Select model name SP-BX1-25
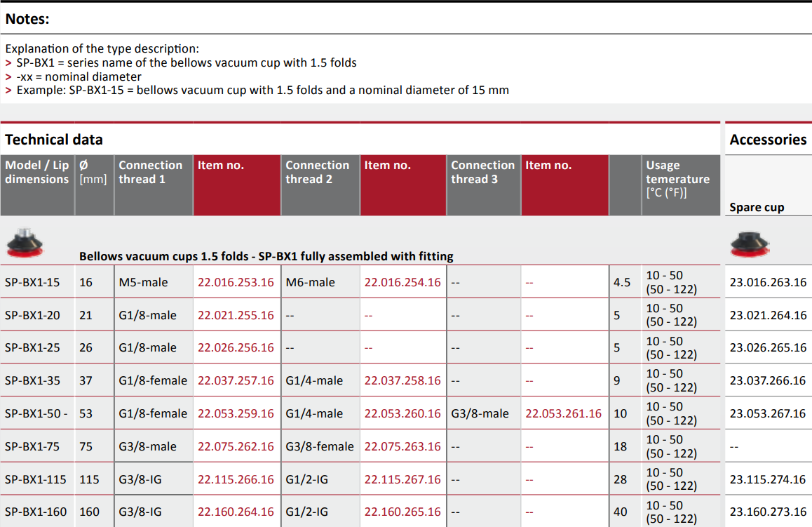Image resolution: width=812 pixels, height=527 pixels. [32, 347]
